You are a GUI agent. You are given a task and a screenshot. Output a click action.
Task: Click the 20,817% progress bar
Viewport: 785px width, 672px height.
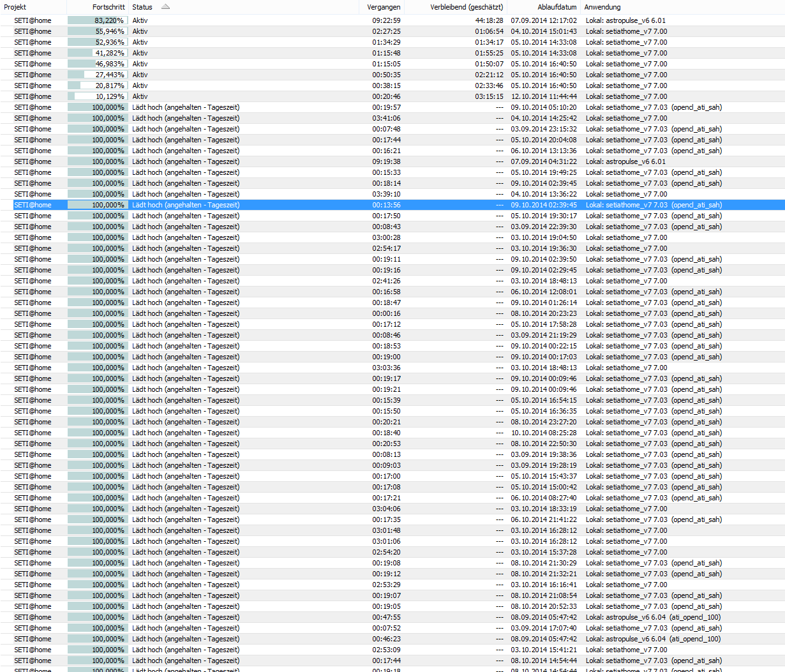(x=98, y=86)
